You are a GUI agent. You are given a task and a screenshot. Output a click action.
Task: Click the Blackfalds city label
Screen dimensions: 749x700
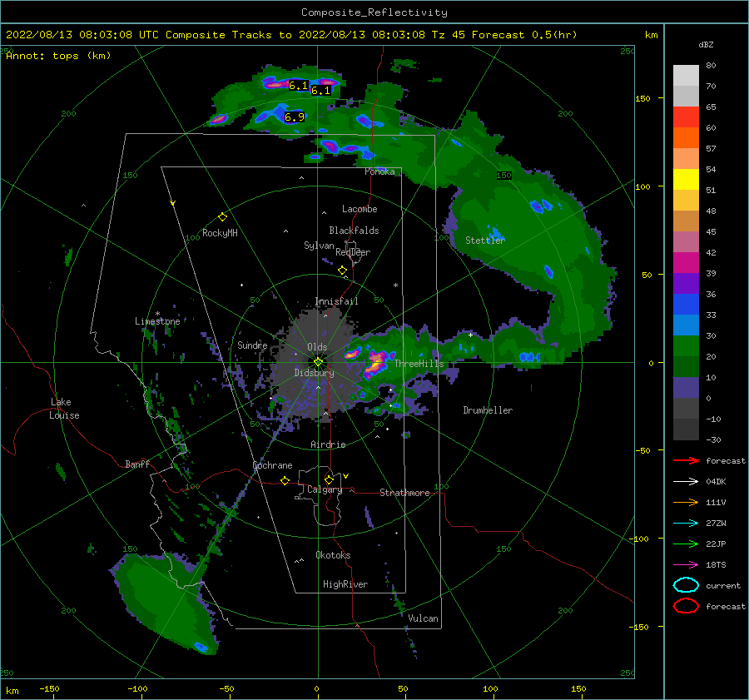pyautogui.click(x=354, y=231)
